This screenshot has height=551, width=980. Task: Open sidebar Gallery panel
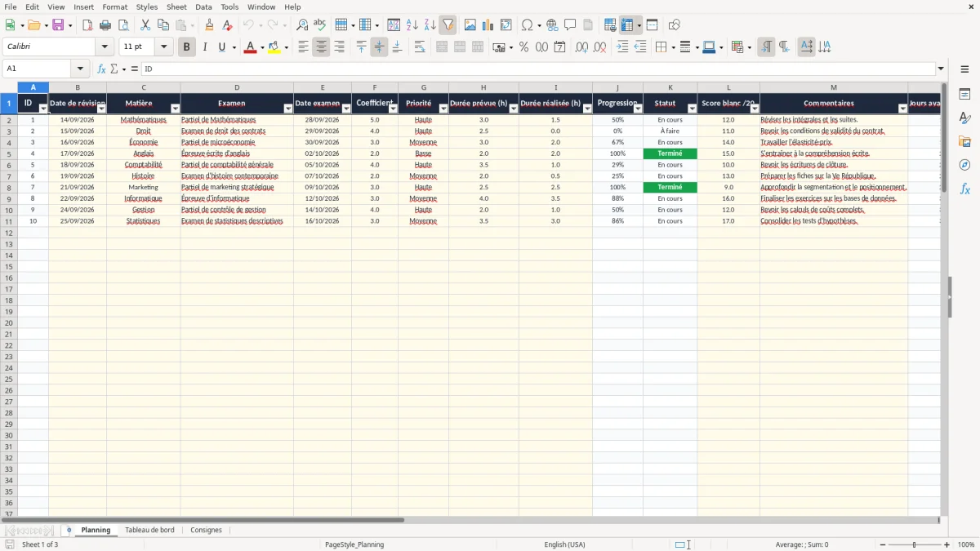click(x=964, y=141)
